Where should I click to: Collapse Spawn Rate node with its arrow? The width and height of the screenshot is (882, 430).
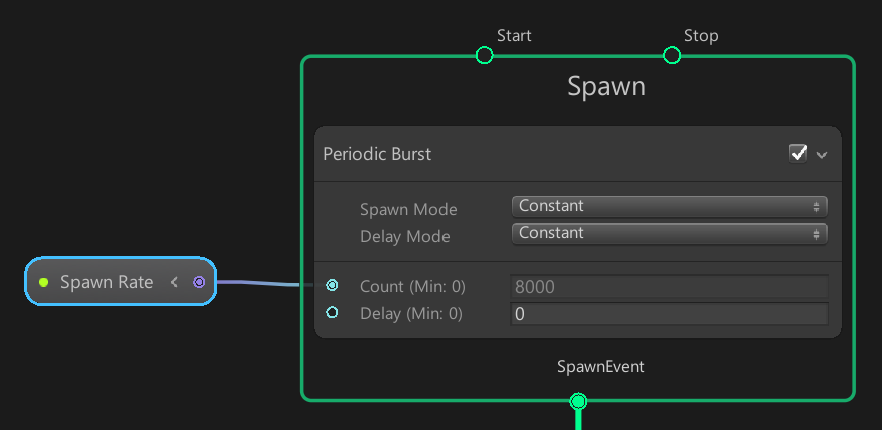[x=174, y=282]
